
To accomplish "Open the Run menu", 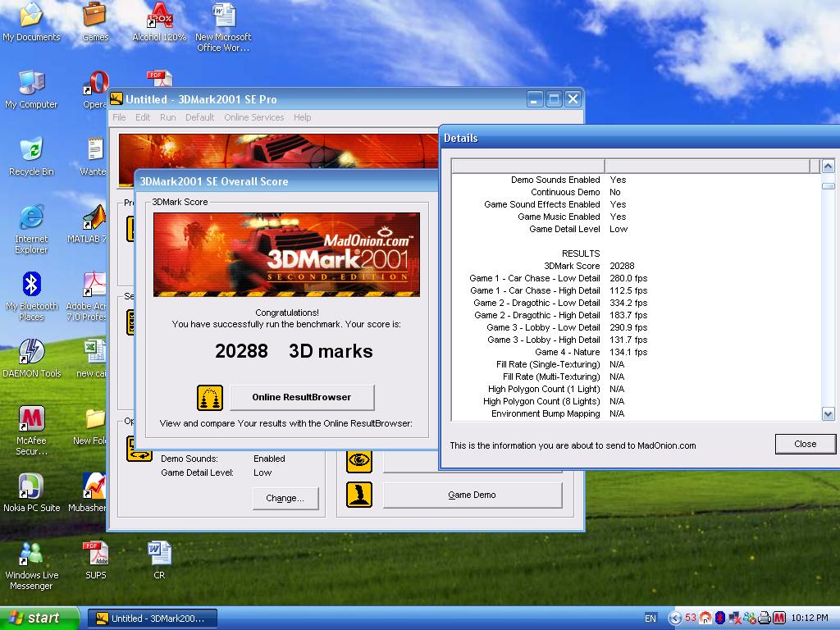I will point(167,117).
